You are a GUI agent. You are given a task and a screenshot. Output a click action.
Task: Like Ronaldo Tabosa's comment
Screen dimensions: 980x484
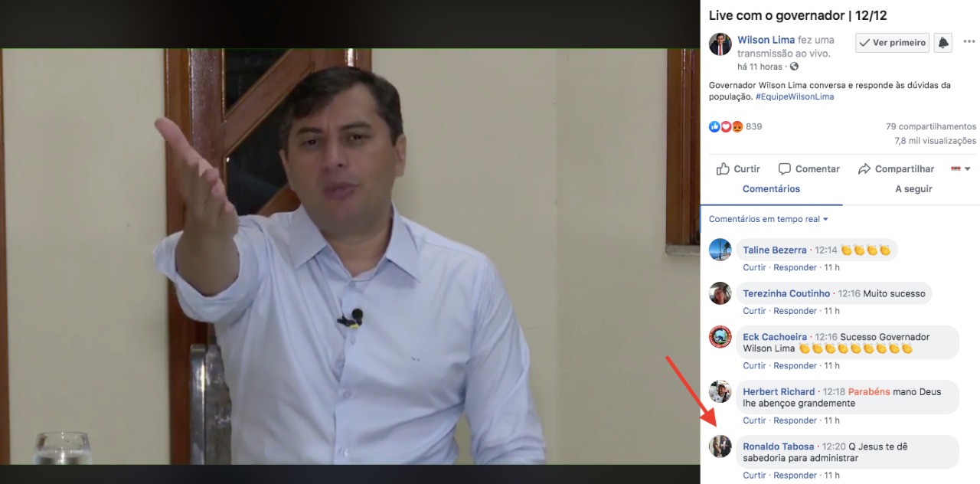point(754,476)
